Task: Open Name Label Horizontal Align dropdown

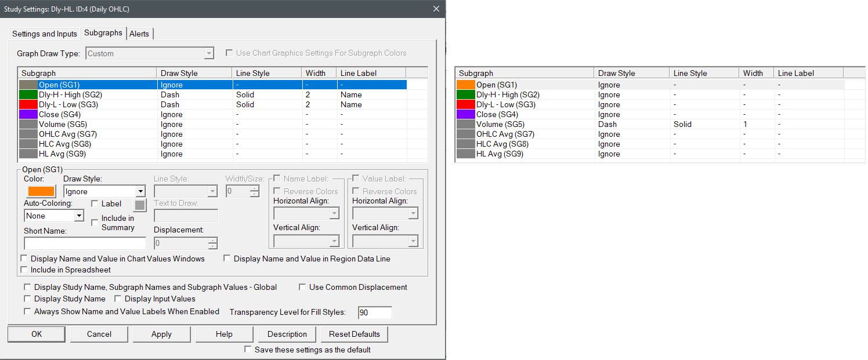Action: (x=306, y=213)
